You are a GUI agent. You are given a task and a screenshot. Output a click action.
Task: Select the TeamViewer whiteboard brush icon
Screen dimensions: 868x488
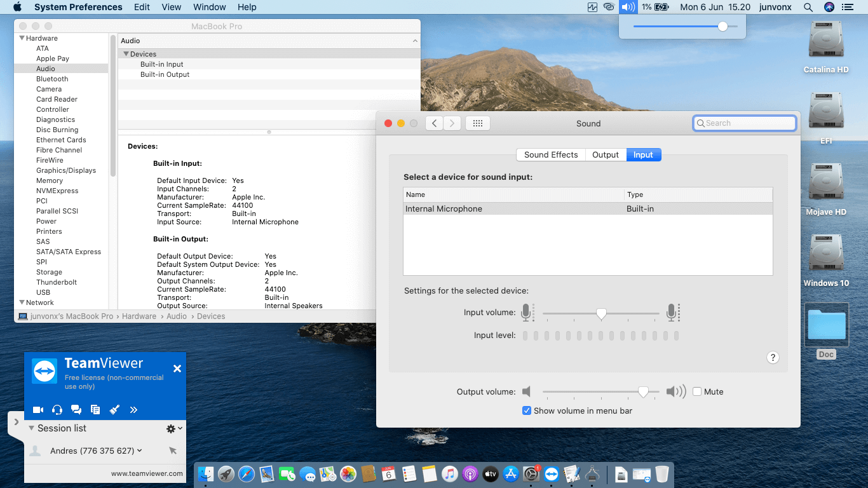click(x=114, y=410)
